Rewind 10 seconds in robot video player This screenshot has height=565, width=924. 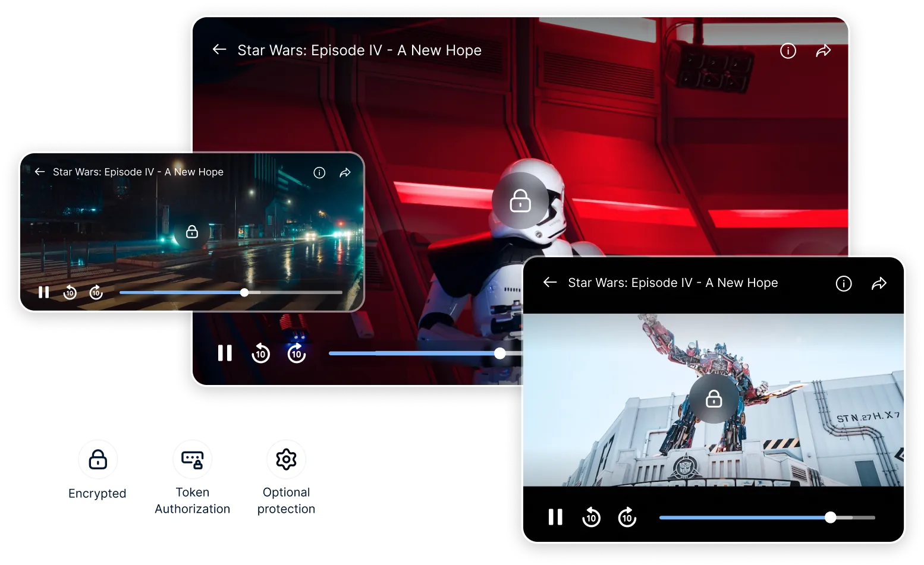pyautogui.click(x=591, y=517)
